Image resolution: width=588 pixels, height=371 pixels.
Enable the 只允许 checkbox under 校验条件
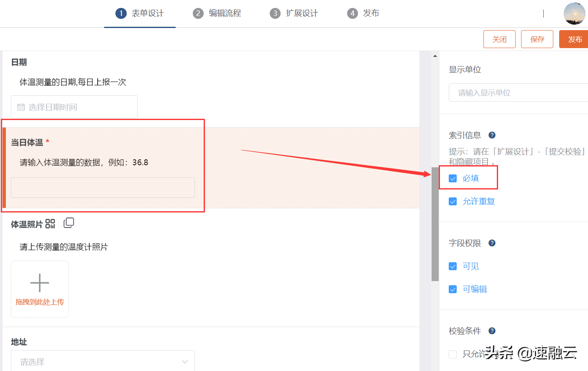453,354
